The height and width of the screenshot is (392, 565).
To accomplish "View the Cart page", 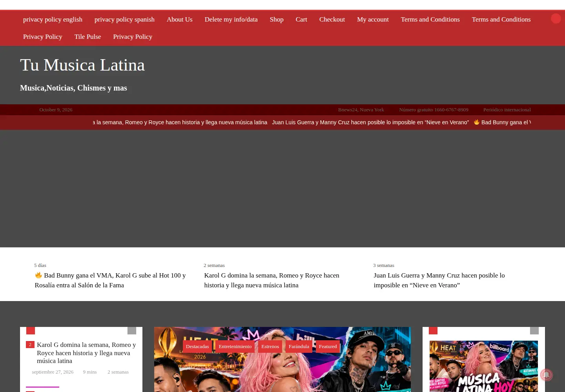I will (x=301, y=19).
